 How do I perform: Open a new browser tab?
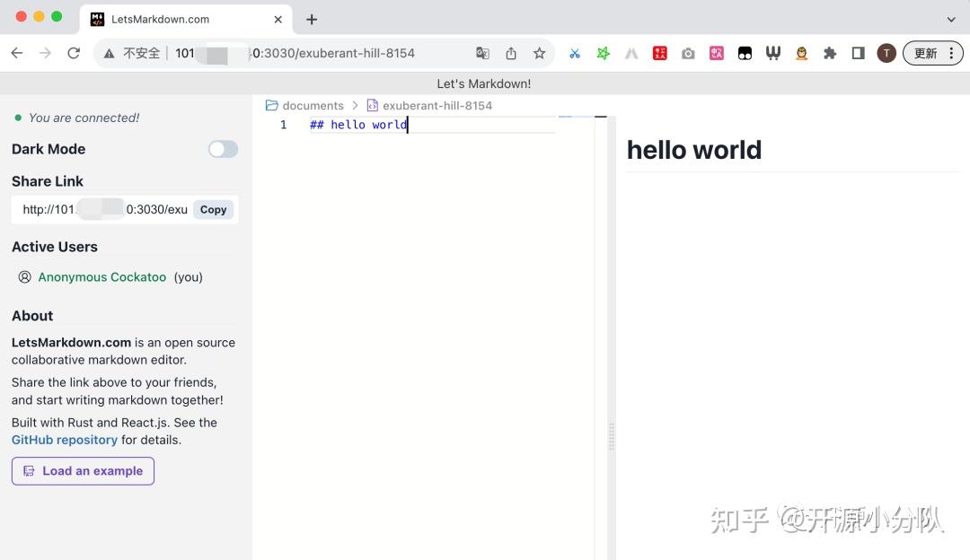(312, 20)
